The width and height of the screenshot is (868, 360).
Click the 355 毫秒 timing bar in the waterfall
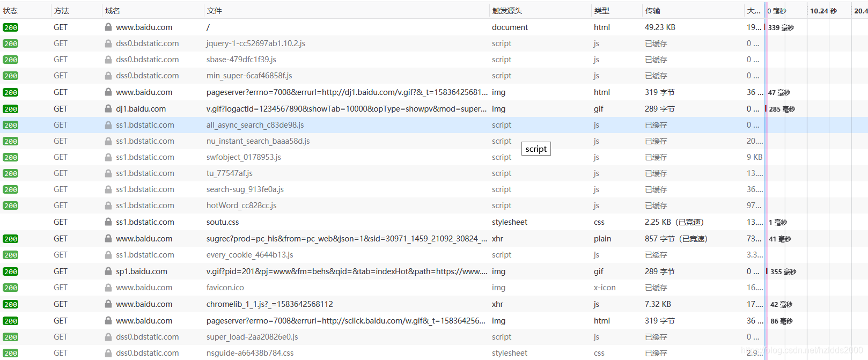click(783, 271)
